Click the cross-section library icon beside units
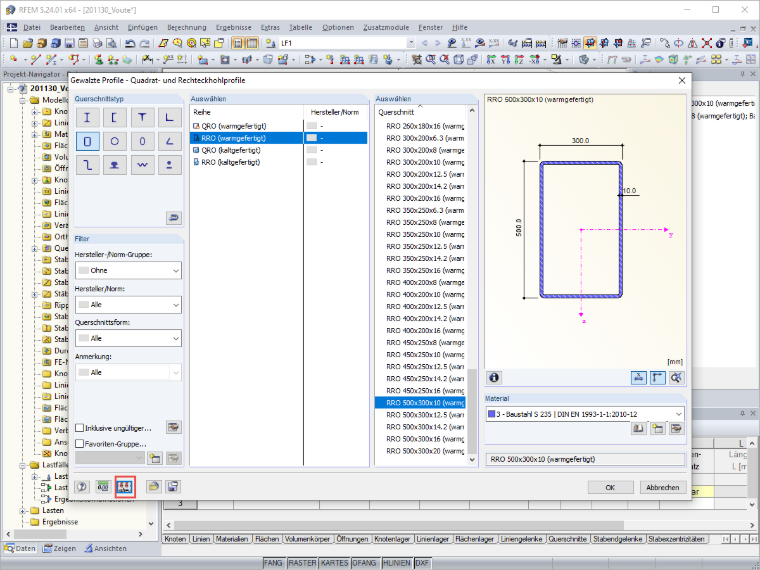This screenshot has width=760, height=570. [x=125, y=487]
